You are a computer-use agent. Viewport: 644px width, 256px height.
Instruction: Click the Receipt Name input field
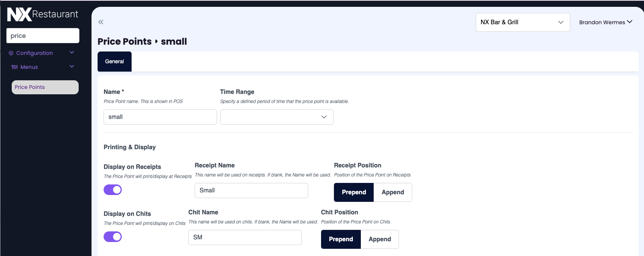pyautogui.click(x=251, y=190)
